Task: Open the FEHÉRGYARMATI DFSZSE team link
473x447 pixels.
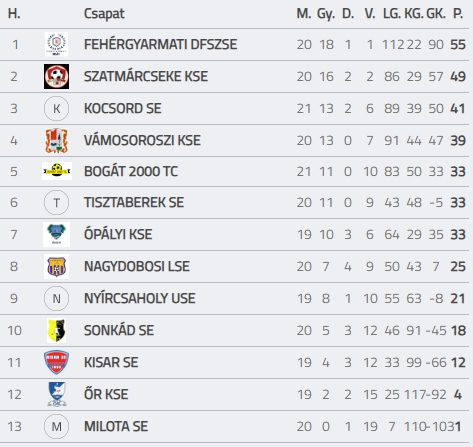Action: pos(160,44)
